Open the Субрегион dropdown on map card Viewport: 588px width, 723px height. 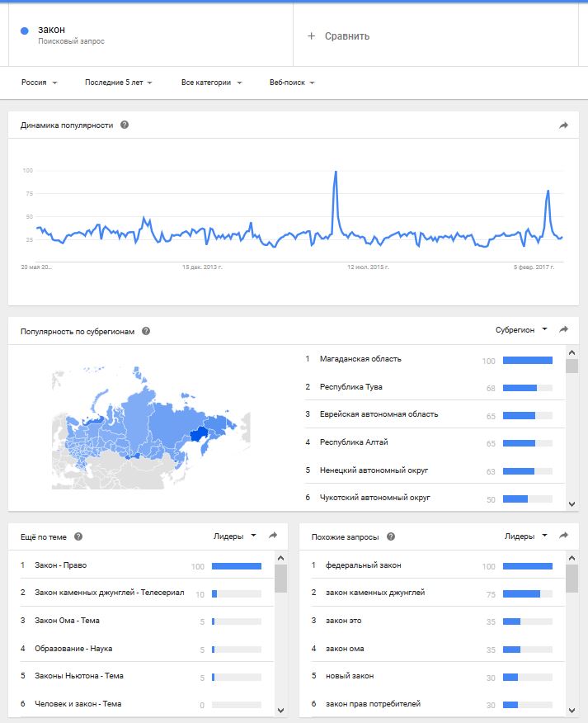pos(522,330)
